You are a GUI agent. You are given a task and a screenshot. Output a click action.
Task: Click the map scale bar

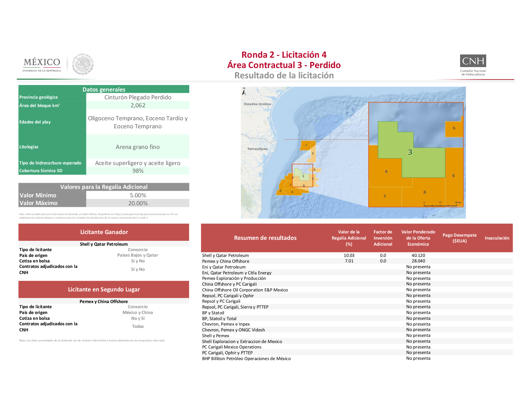point(443,204)
